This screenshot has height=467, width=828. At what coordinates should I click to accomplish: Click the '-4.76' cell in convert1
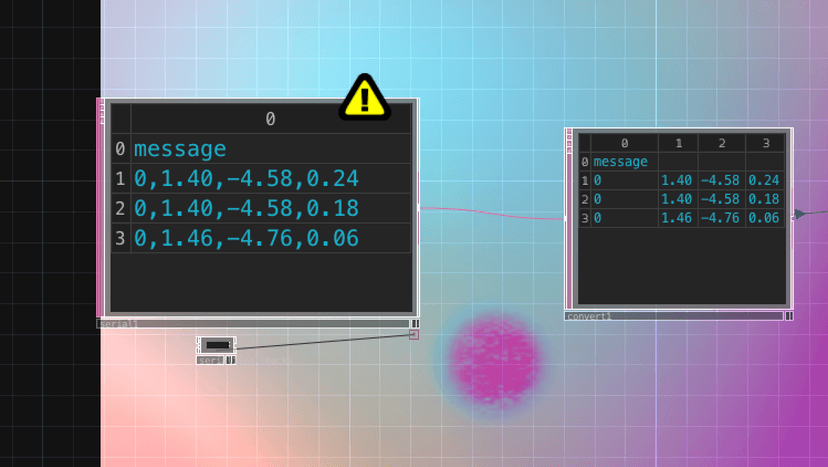[722, 218]
